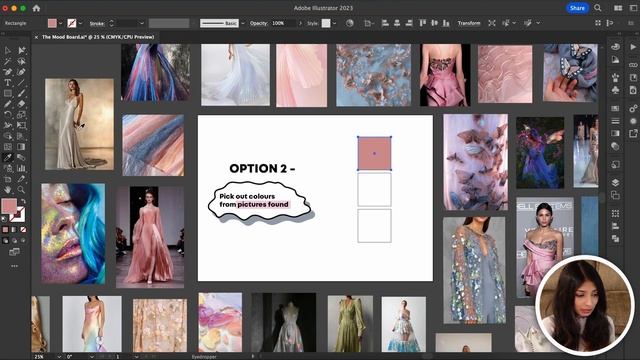Click the Stroke label link
Screen dimensions: 640x360
(97, 23)
